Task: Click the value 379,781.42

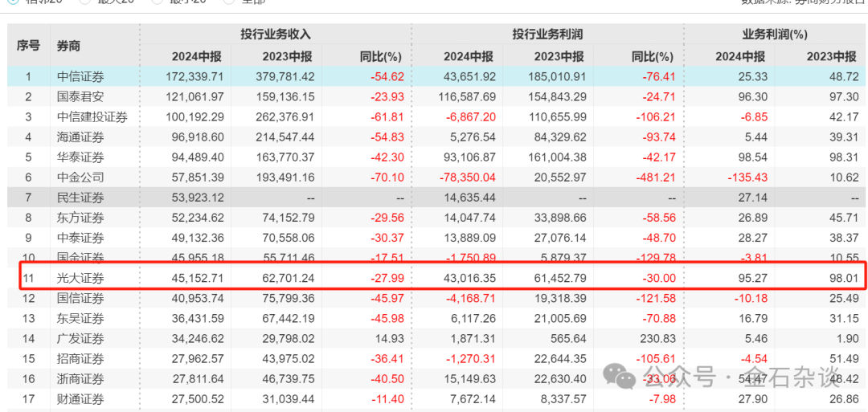Action: (x=285, y=77)
